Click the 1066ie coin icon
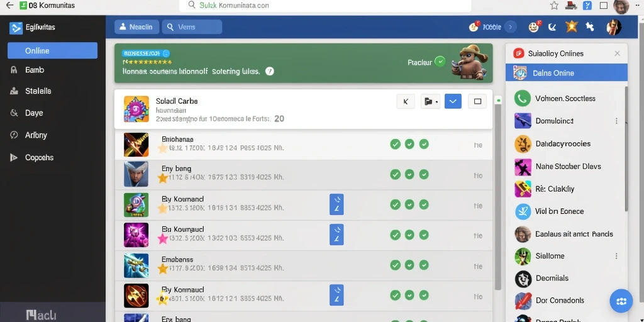 (474, 26)
